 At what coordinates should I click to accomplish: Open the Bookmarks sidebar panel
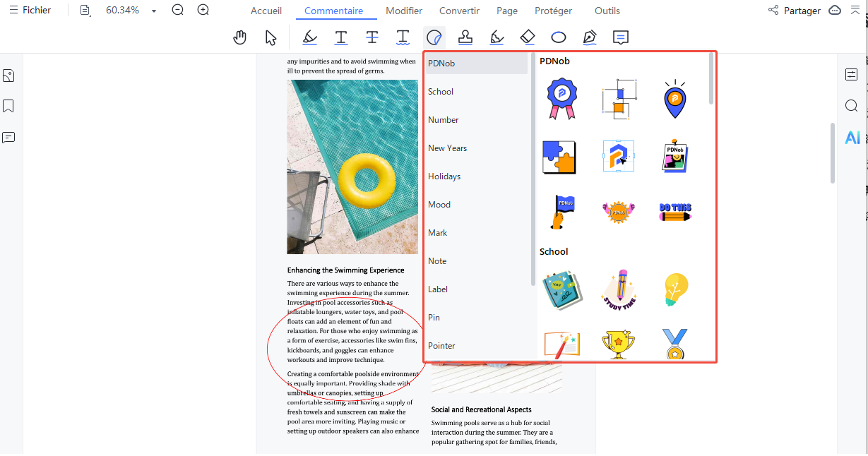tap(8, 106)
